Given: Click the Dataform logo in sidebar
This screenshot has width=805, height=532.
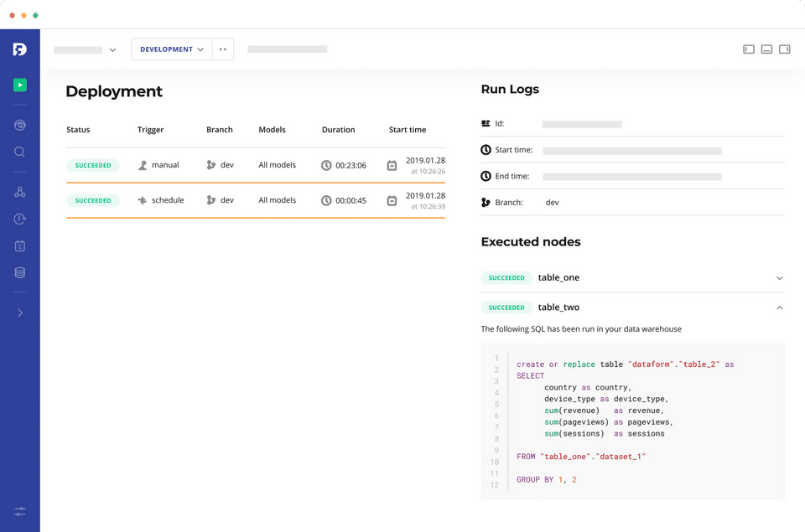Looking at the screenshot, I should (19, 49).
